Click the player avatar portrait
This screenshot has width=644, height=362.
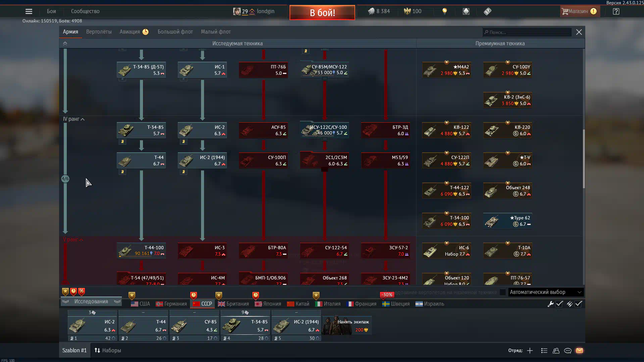point(237,11)
